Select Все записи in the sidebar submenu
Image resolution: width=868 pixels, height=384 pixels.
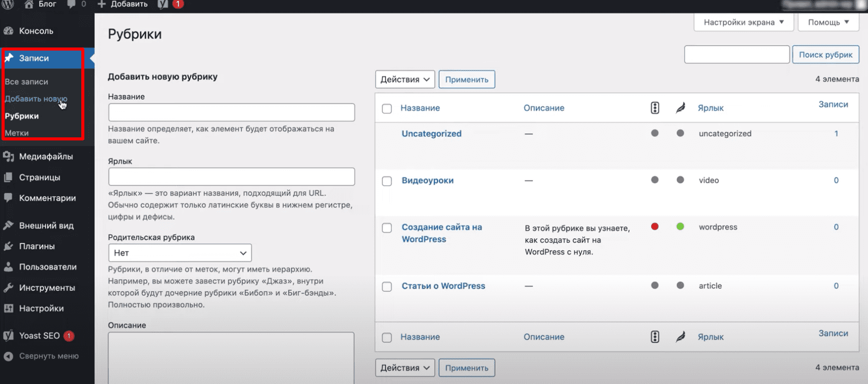27,82
